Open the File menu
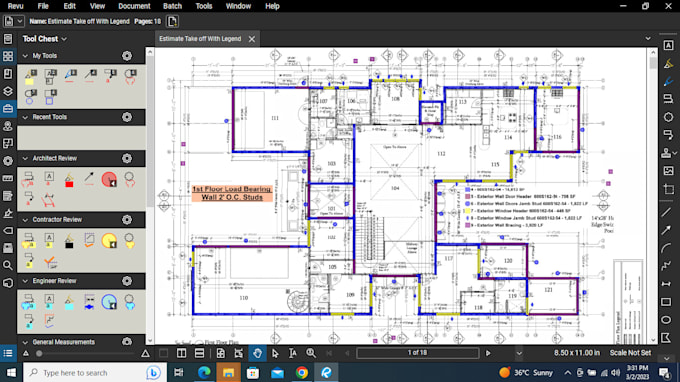Viewport: 680px width, 382px height. pos(43,6)
